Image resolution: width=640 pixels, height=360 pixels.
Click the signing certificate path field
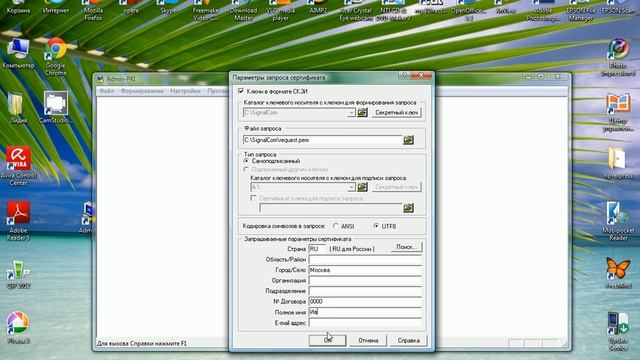331,208
